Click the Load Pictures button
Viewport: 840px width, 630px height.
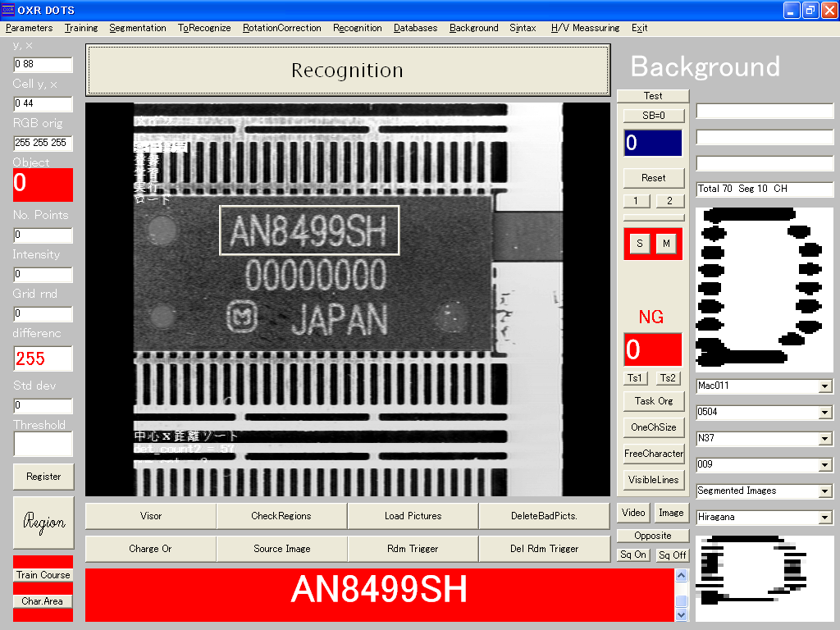[x=413, y=516]
